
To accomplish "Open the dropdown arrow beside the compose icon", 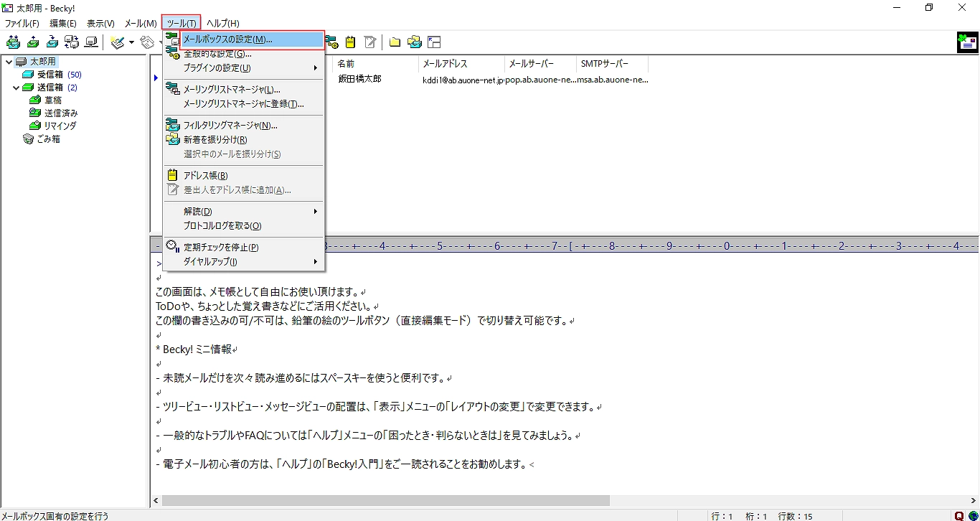I will (131, 42).
